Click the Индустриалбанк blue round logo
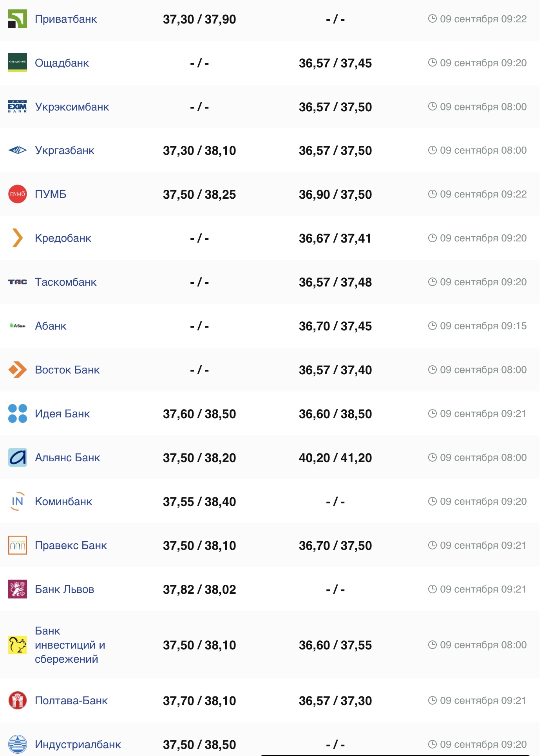The height and width of the screenshot is (756, 552). tap(18, 744)
